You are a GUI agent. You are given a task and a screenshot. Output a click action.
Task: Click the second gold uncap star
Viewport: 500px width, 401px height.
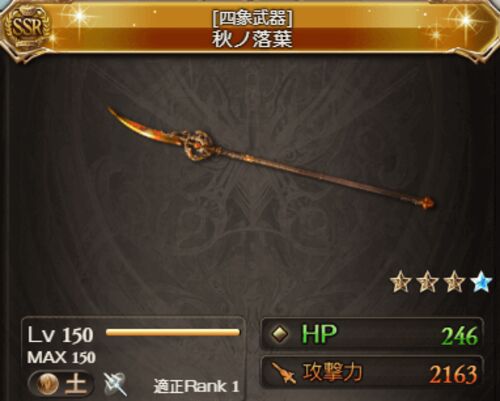(x=428, y=282)
